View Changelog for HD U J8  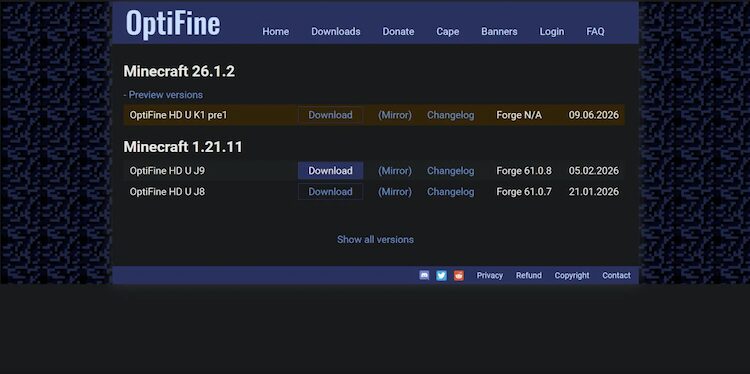tap(451, 192)
